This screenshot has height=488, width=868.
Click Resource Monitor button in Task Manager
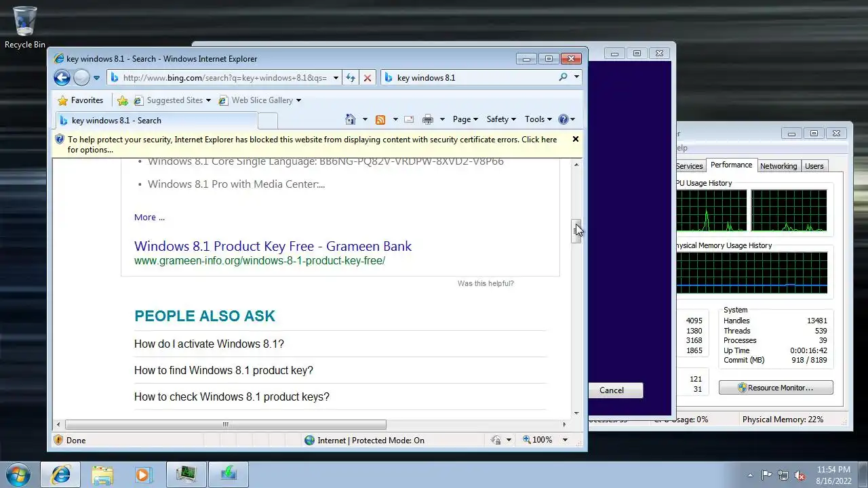click(x=776, y=388)
